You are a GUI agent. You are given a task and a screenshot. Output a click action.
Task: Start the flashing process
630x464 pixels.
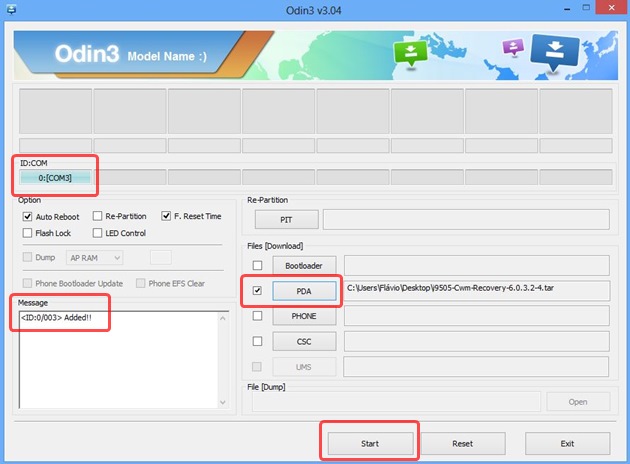(370, 444)
